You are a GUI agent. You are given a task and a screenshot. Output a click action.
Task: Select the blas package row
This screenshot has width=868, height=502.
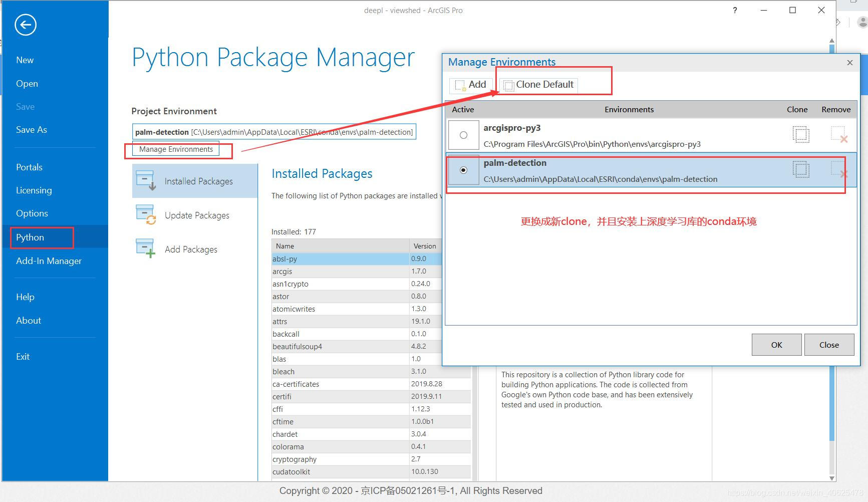(357, 359)
